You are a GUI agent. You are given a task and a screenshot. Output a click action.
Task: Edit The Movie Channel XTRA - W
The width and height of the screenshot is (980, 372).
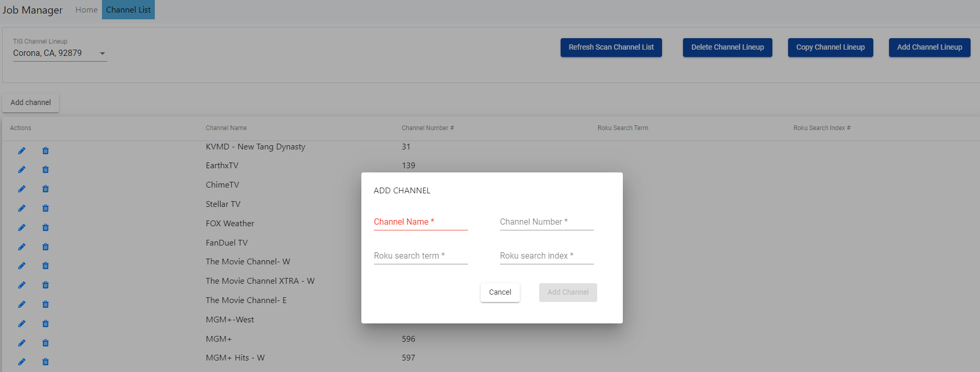point(21,285)
